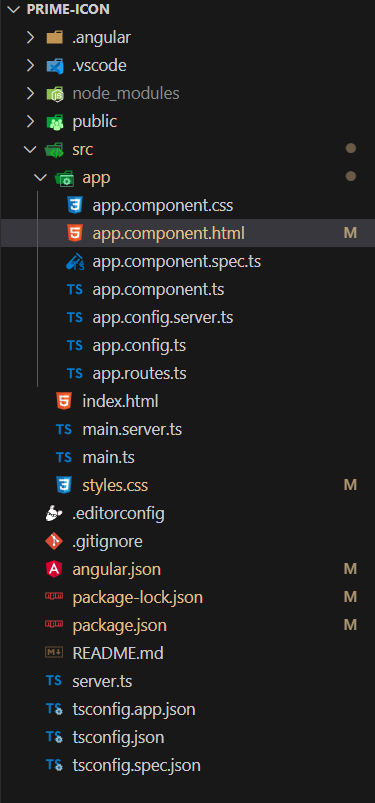Select the node_modules folder name
The image size is (375, 803).
(126, 94)
